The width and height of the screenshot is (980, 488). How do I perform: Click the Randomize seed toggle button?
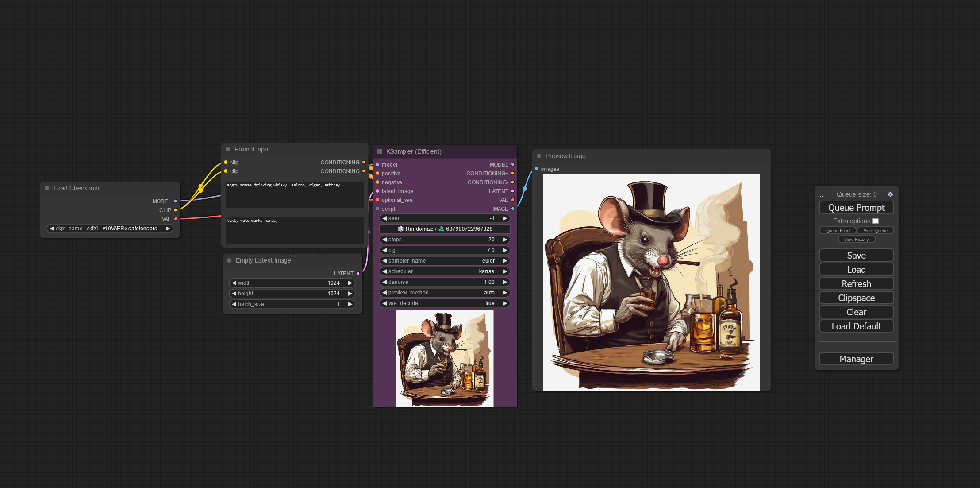[x=445, y=229]
